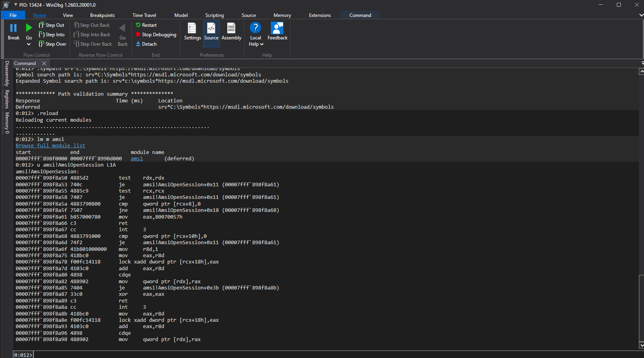Click the Break pause icon
644x358 pixels.
pyautogui.click(x=13, y=28)
